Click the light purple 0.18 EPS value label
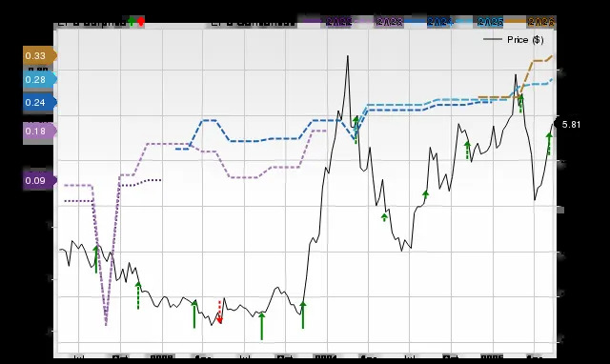Image resolution: width=610 pixels, height=364 pixels. pyautogui.click(x=40, y=131)
